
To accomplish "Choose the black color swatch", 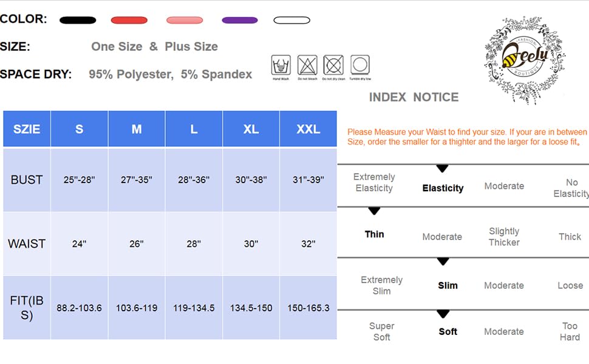I will (x=78, y=20).
